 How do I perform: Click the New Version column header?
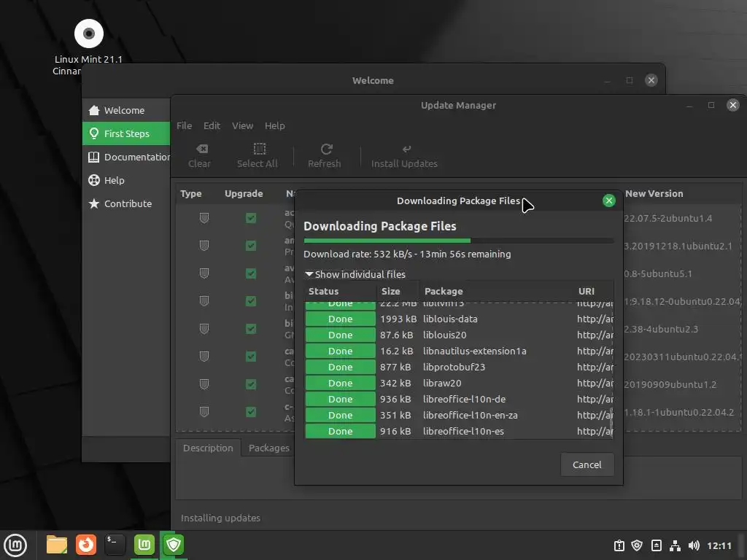coord(654,194)
